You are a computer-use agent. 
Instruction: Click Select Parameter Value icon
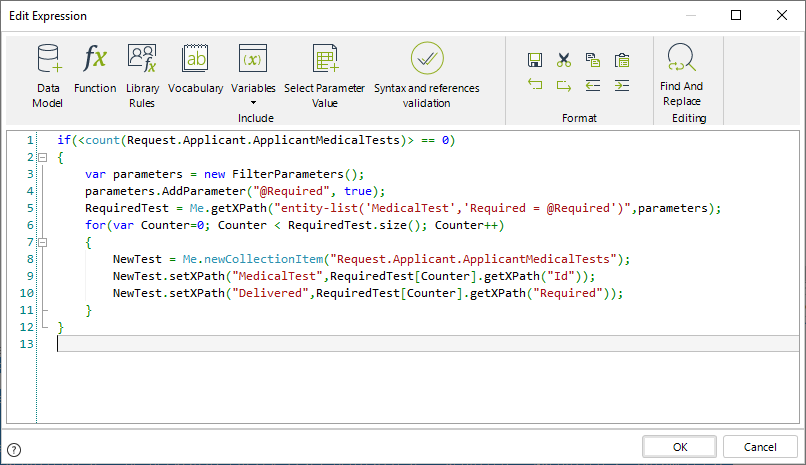tap(325, 60)
